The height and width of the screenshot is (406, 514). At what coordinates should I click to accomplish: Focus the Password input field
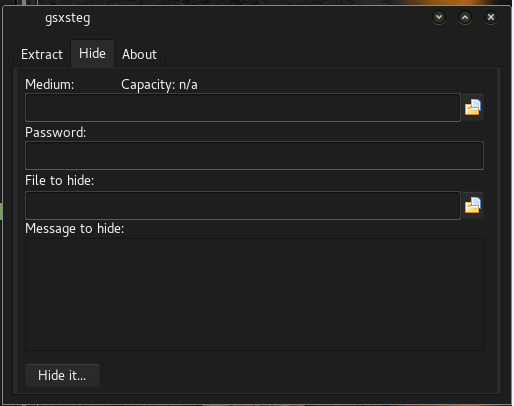tap(254, 156)
